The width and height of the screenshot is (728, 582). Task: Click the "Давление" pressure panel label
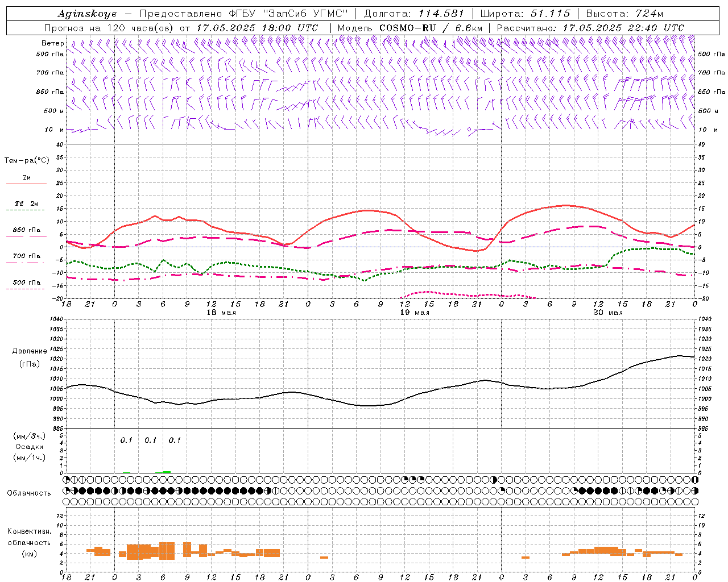tap(30, 351)
